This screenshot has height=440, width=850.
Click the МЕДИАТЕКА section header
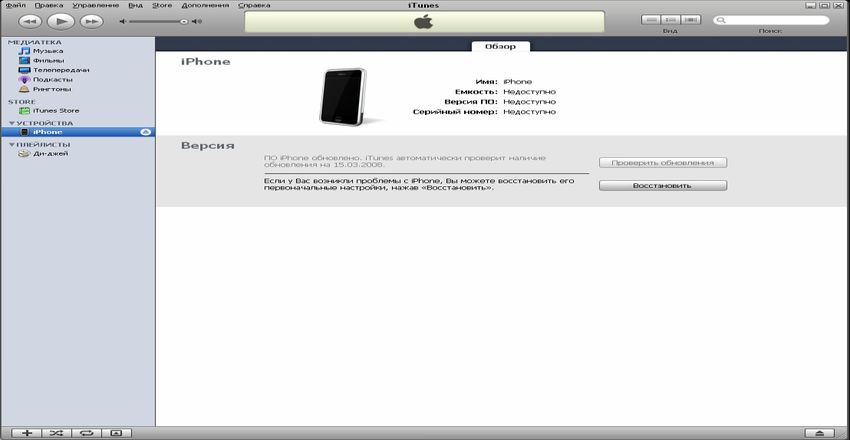coord(35,42)
